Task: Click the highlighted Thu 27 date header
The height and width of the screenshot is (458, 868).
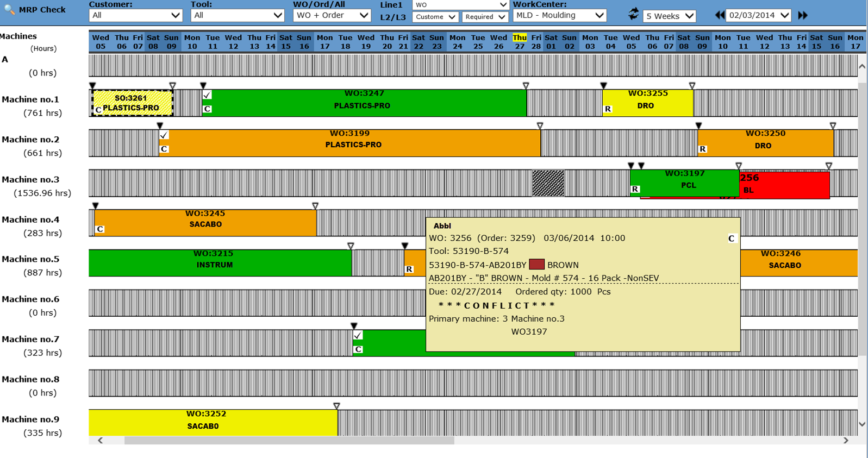Action: [x=520, y=42]
